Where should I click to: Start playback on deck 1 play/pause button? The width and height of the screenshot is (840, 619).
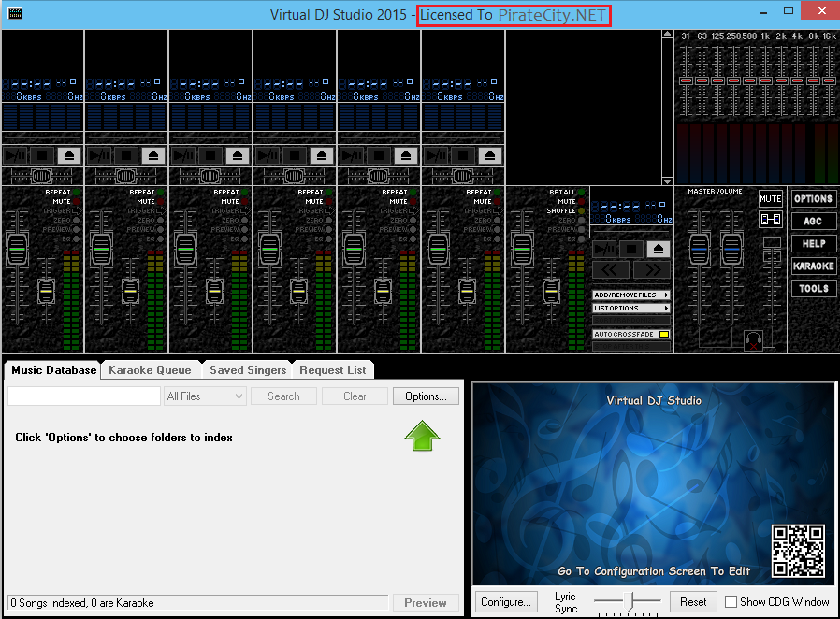(x=15, y=156)
